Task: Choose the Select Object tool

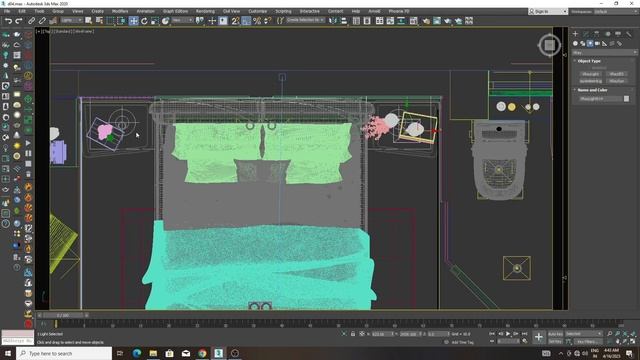Action: click(89, 21)
